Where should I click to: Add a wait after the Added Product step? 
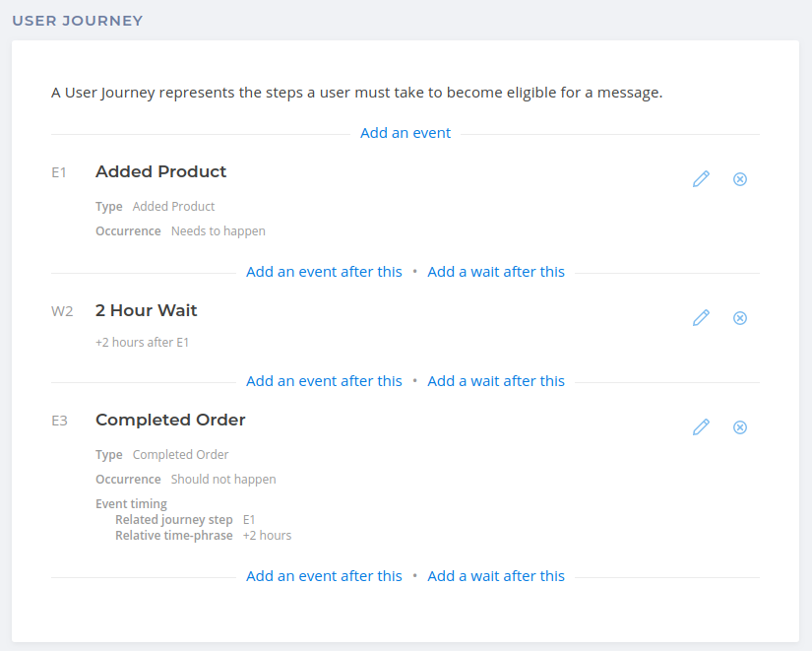coord(496,272)
